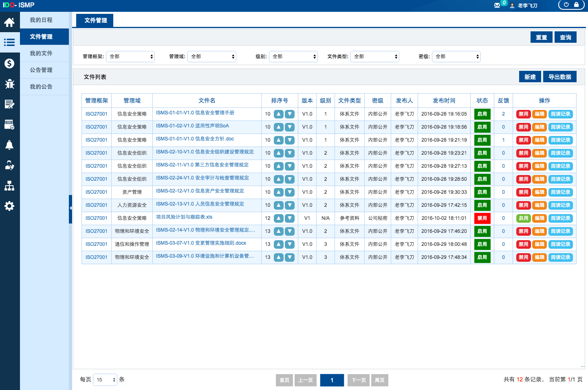Click the mail envelope icon in header
588x390 pixels.
497,5
